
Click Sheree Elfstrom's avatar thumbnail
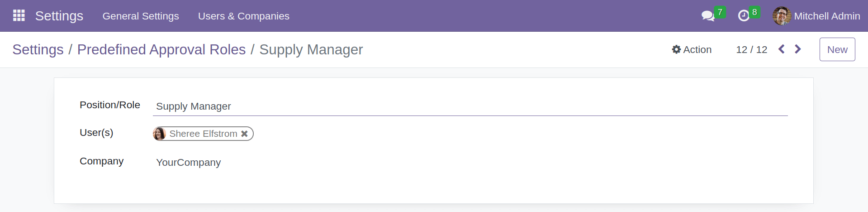160,134
